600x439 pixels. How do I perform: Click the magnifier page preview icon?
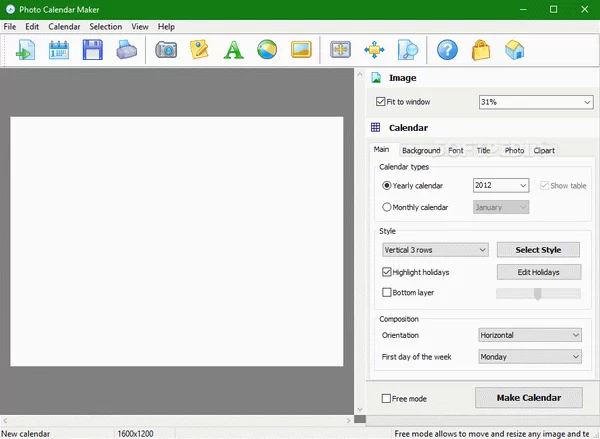point(408,50)
